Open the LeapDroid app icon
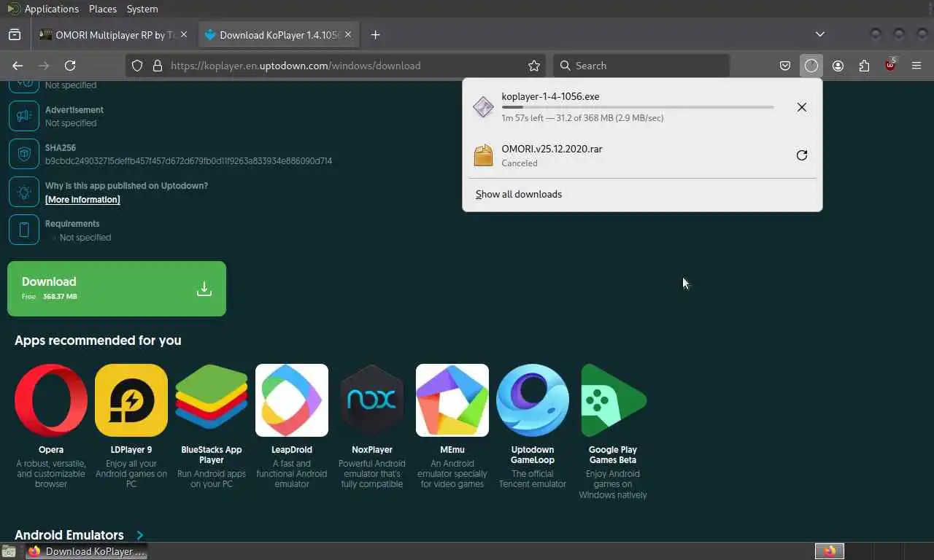 [292, 400]
